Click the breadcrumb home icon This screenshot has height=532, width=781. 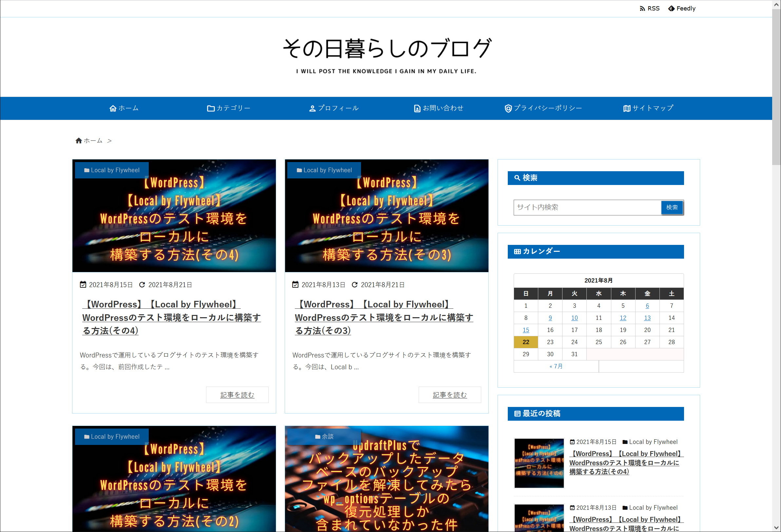tap(79, 140)
